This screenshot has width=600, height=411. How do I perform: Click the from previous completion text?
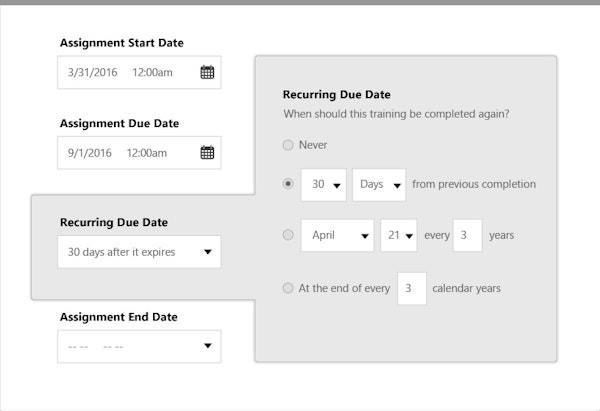[474, 184]
